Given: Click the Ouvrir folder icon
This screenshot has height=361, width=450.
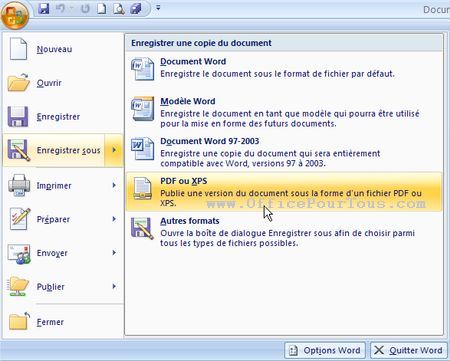Looking at the screenshot, I should tap(18, 82).
